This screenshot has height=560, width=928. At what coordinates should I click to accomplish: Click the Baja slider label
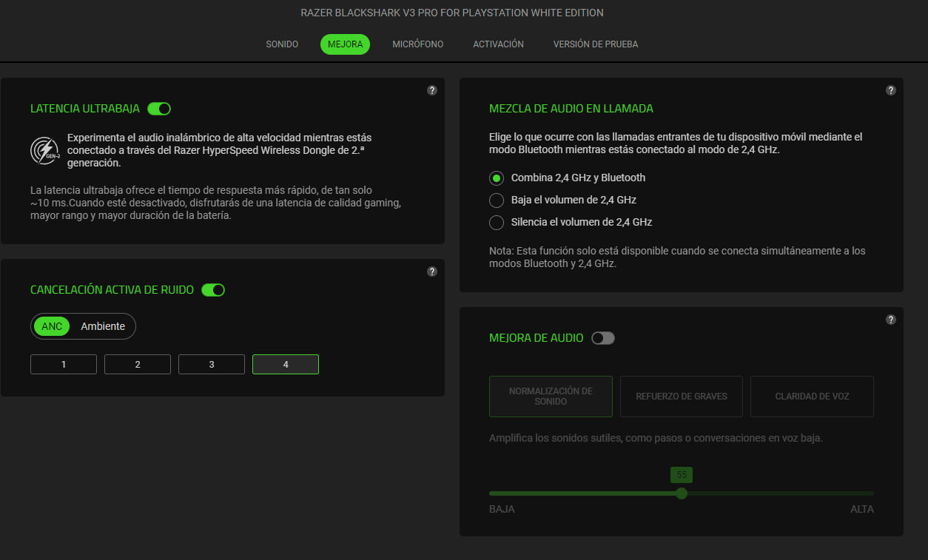502,510
